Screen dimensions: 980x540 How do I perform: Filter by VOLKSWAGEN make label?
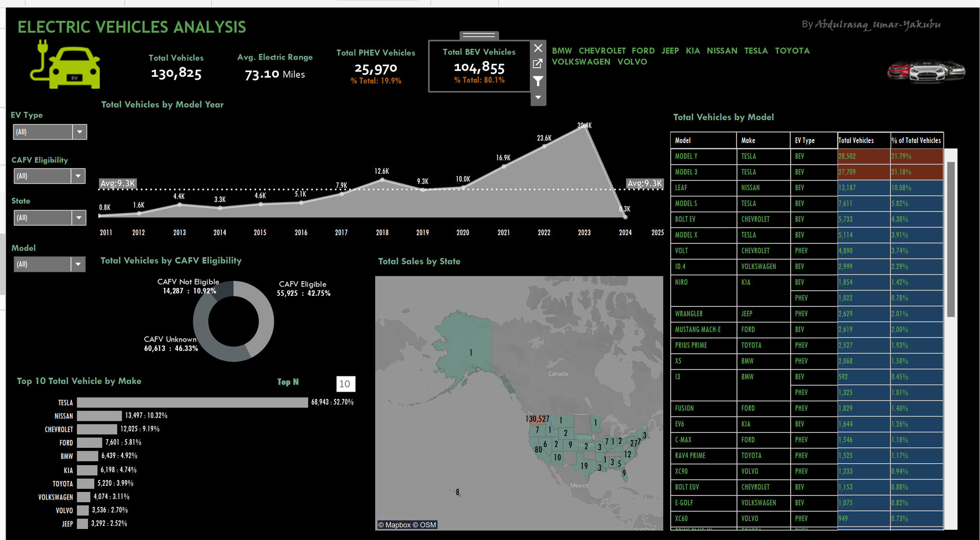(x=581, y=62)
